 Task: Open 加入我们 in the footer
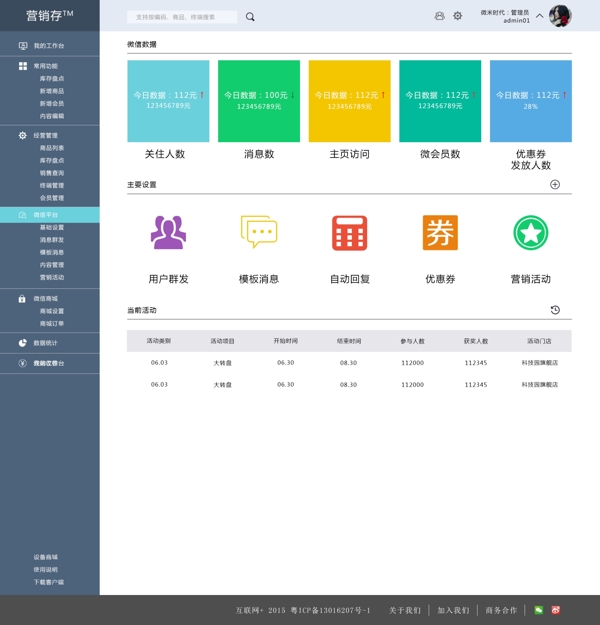(x=453, y=610)
